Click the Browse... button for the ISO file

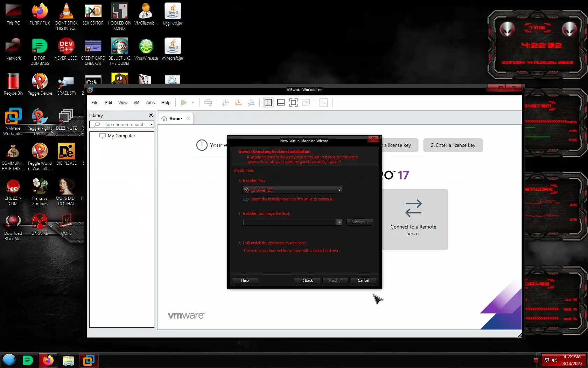360,222
